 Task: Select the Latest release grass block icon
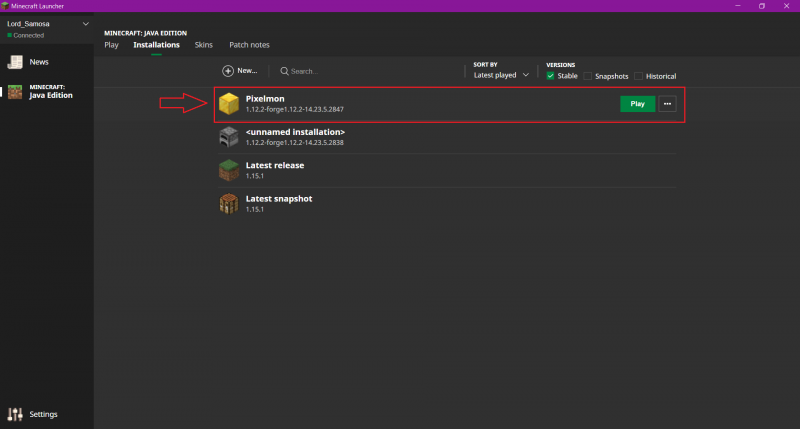point(229,170)
